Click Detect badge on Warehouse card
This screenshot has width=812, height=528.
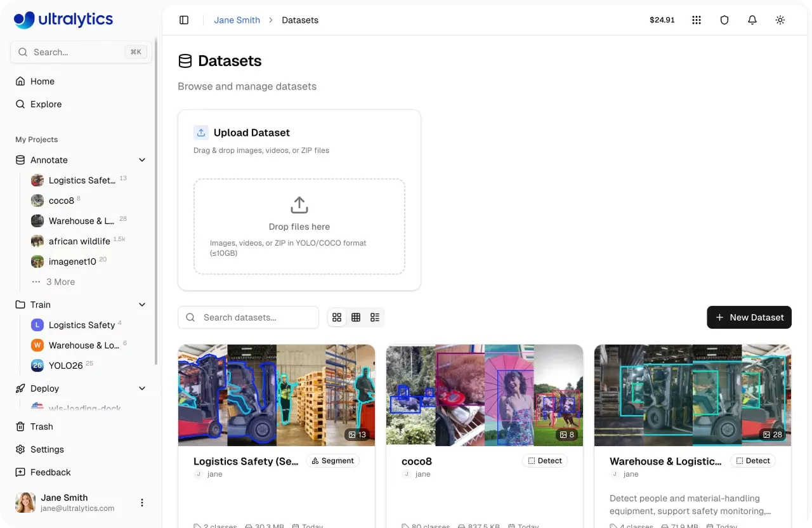tap(753, 461)
